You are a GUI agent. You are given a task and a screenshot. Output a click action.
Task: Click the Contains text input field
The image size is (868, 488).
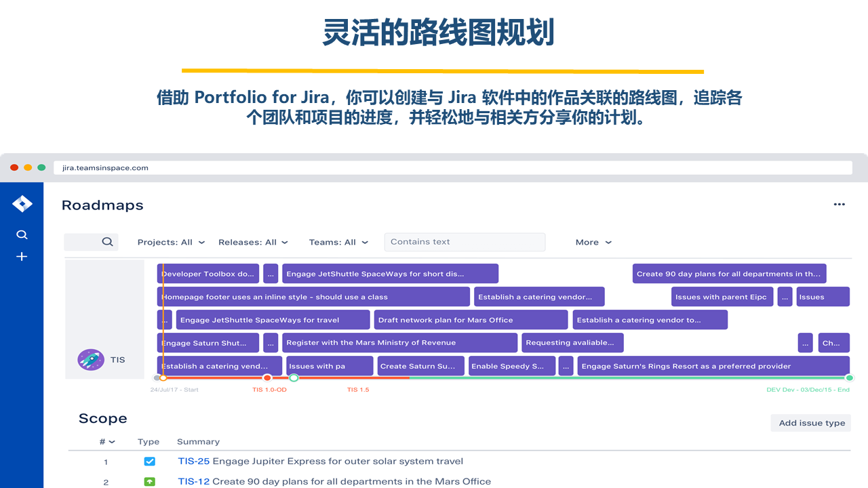[465, 242]
